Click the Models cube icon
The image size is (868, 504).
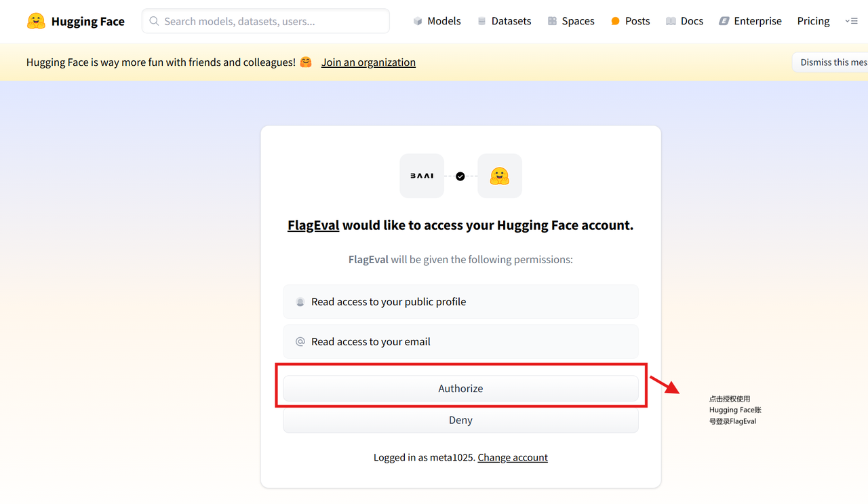[418, 21]
